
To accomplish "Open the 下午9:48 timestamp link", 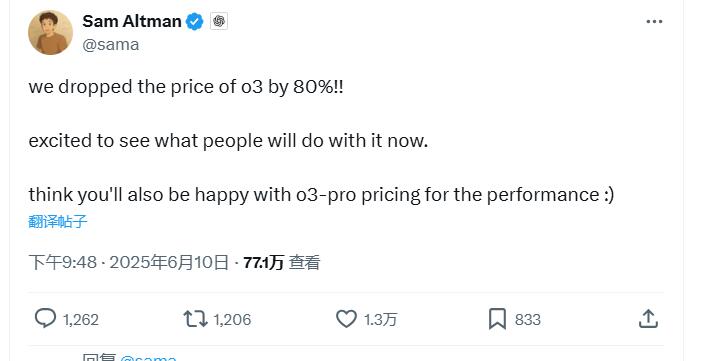I will pyautogui.click(x=129, y=262).
